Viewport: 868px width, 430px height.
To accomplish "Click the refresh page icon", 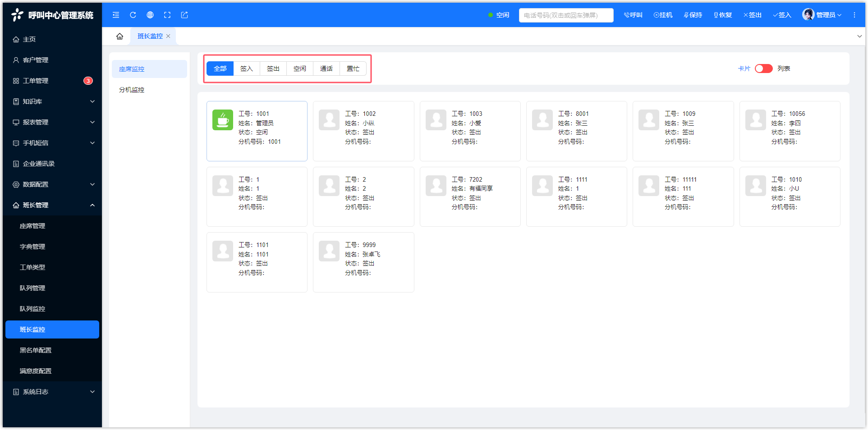I will click(x=133, y=15).
